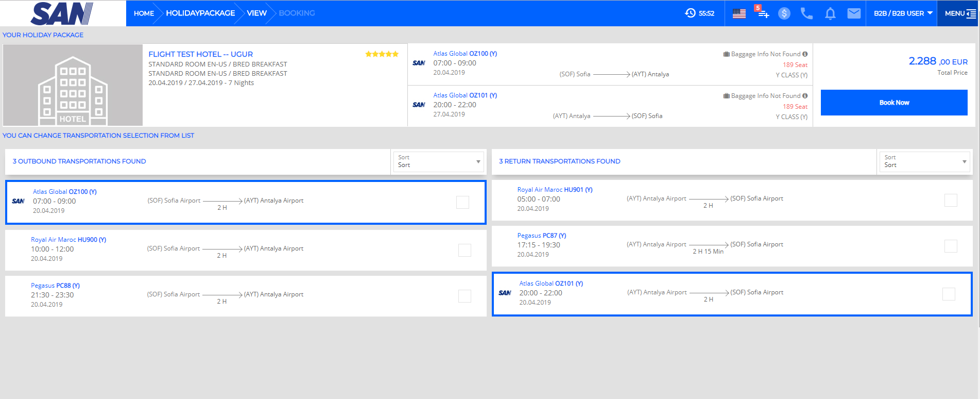Go to HOLIDAYPACKAGE breadcrumb
980x399 pixels.
(200, 13)
